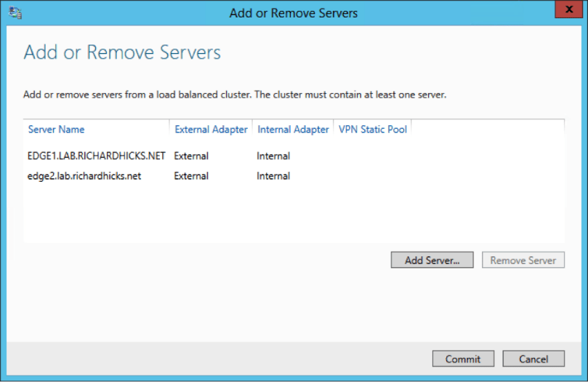Select the EDGE1.LAB.RICHARDHICKS.NET server row
The height and width of the screenshot is (382, 588).
click(x=97, y=156)
